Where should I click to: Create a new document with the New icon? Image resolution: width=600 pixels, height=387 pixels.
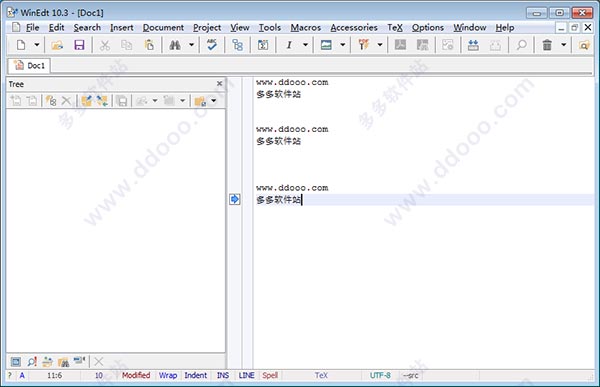point(21,45)
